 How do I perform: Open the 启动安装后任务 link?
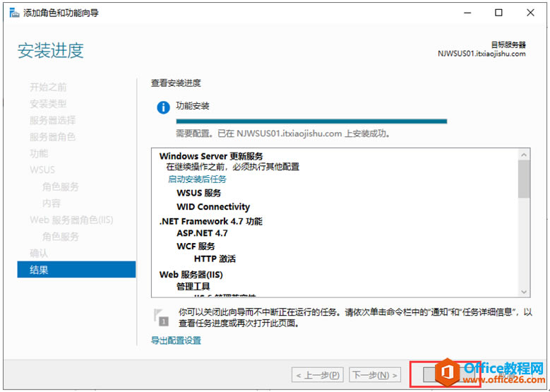click(x=197, y=179)
